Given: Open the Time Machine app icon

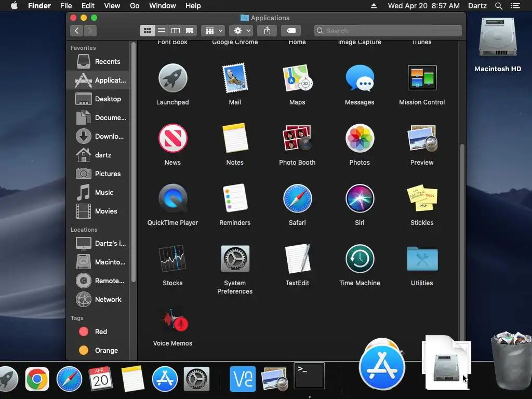Looking at the screenshot, I should point(360,259).
